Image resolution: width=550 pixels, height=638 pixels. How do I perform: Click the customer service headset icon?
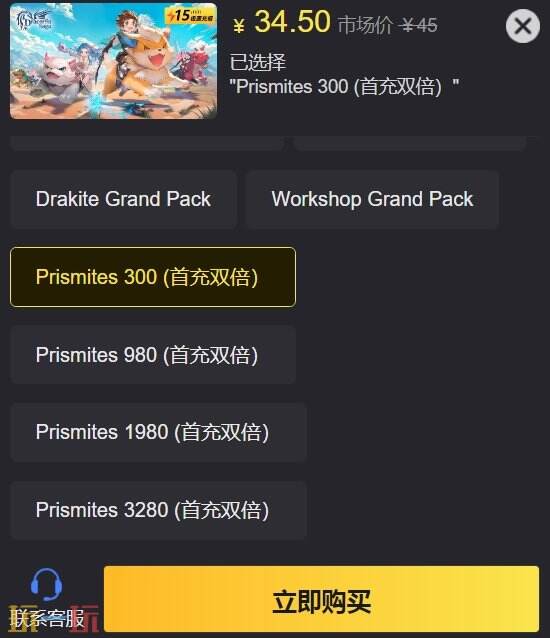point(46,585)
